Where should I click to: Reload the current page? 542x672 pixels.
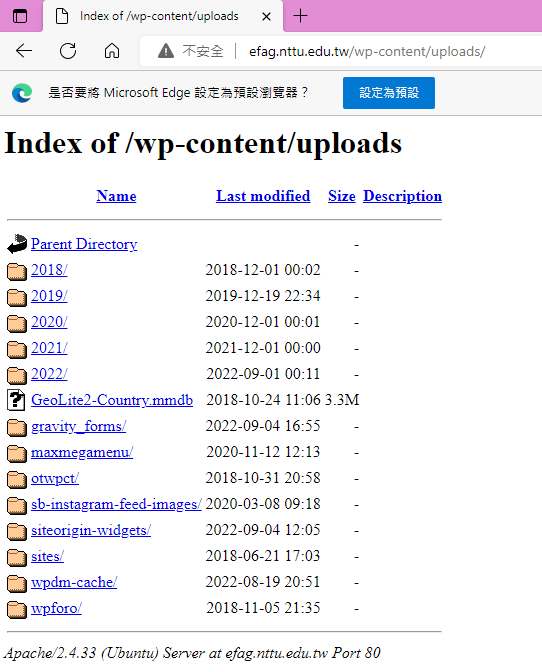68,51
